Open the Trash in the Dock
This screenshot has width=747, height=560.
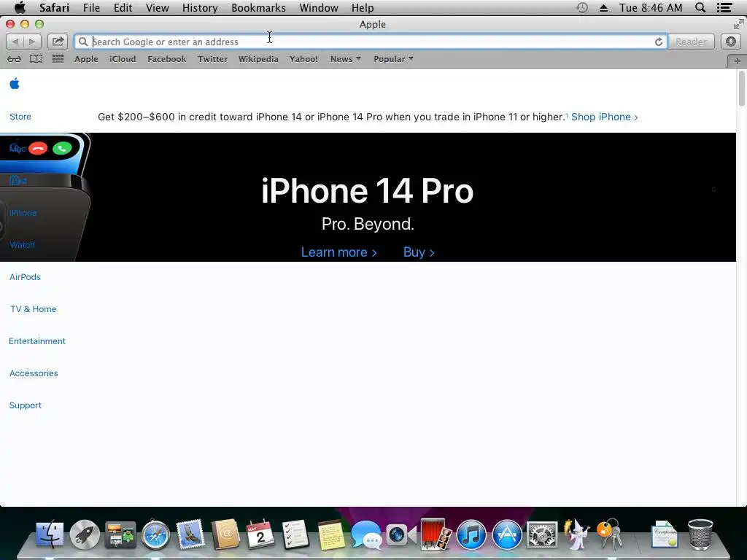(700, 534)
